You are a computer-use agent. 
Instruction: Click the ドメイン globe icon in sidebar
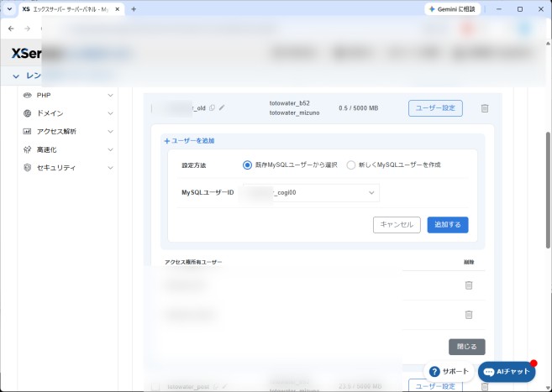(x=27, y=113)
